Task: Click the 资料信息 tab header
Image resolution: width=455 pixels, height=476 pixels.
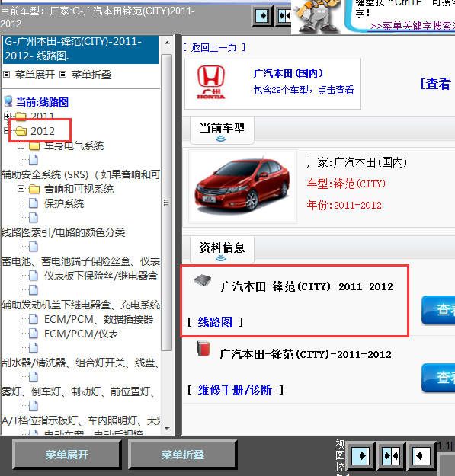Action: [222, 248]
